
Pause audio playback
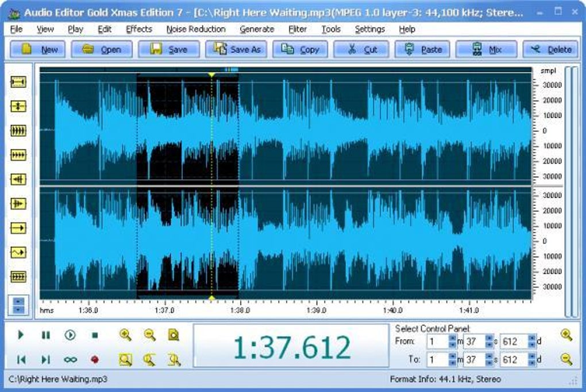[45, 335]
